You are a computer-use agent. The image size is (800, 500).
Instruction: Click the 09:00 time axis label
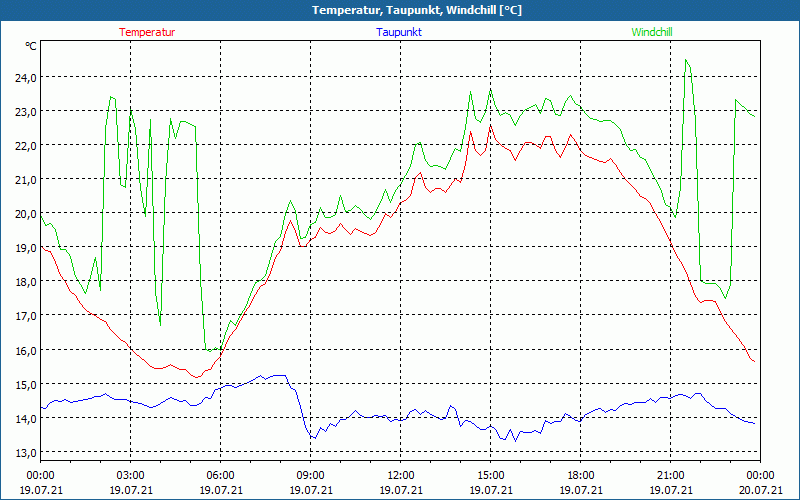pyautogui.click(x=311, y=476)
